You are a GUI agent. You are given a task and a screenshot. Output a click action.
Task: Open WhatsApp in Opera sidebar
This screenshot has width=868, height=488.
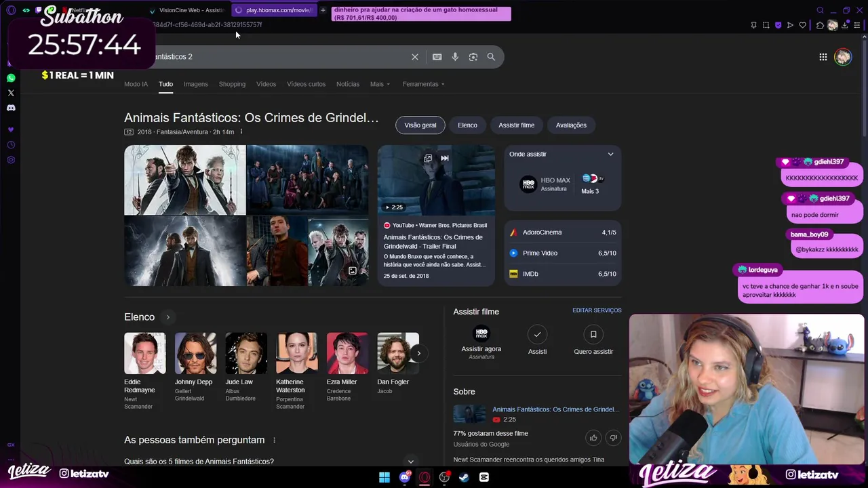pyautogui.click(x=11, y=78)
